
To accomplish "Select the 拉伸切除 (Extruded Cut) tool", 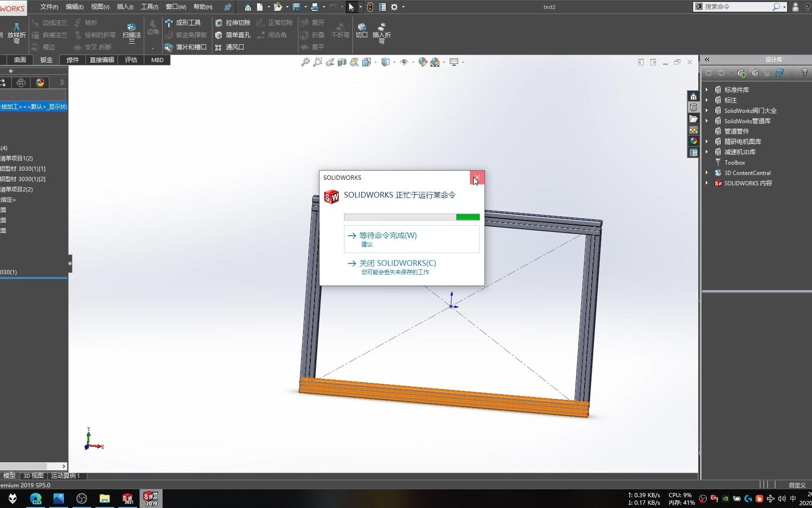I will (x=233, y=22).
